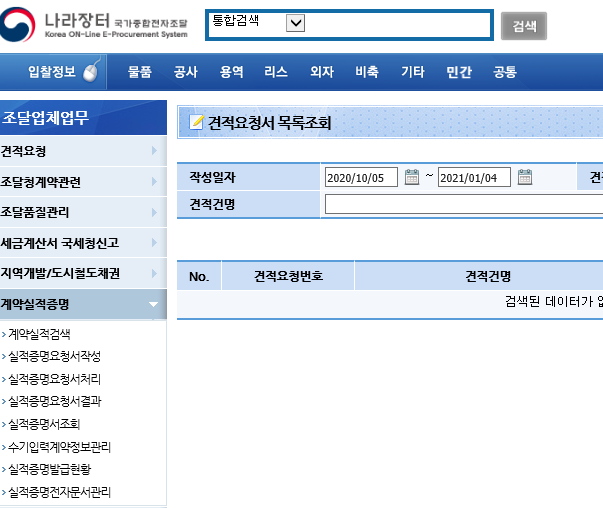Collapse the 계약실적증명 menu arrow

click(153, 305)
